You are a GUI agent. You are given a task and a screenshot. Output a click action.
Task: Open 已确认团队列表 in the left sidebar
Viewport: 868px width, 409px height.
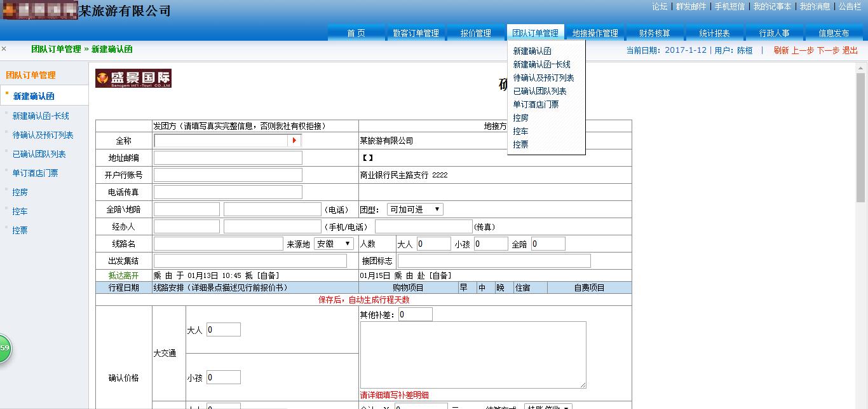(39, 154)
